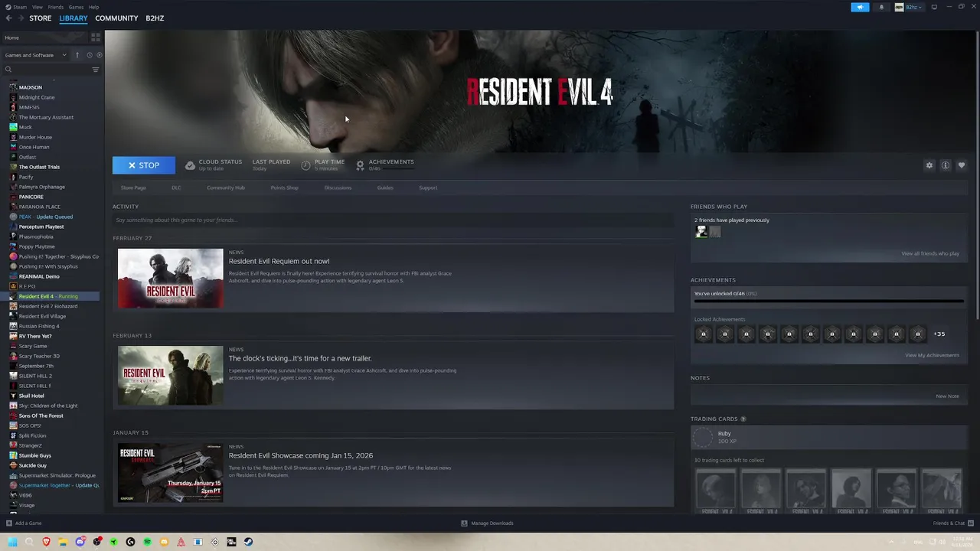The height and width of the screenshot is (551, 980).
Task: Go back with the navigation arrow
Action: 8,18
